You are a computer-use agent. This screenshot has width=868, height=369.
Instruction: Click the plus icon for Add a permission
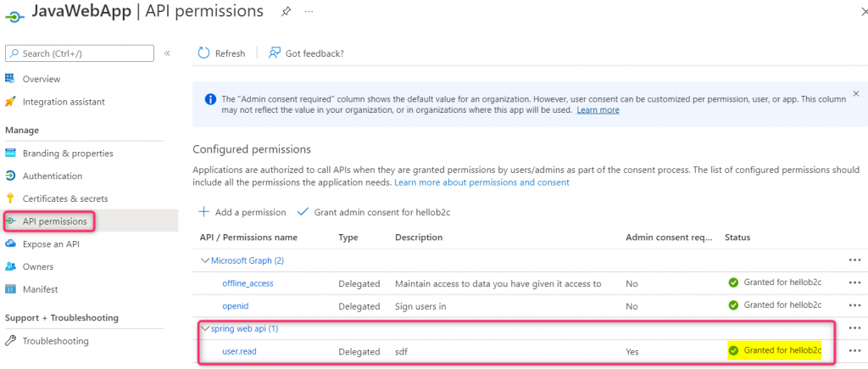point(203,212)
